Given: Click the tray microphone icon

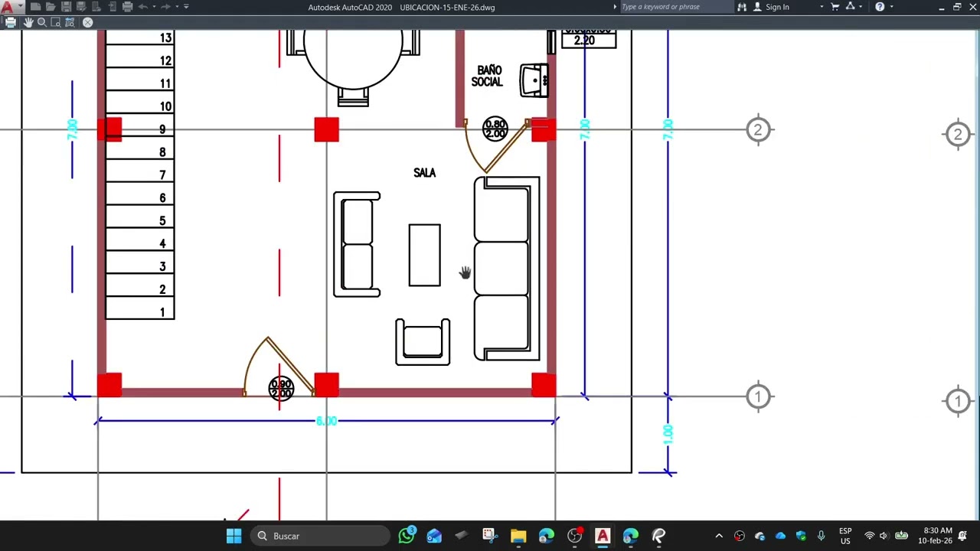Looking at the screenshot, I should point(821,536).
